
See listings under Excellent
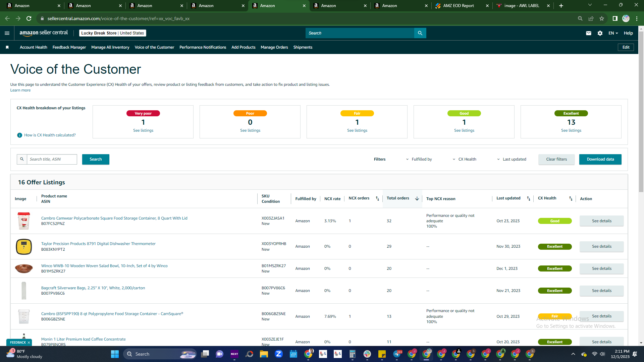571,130
